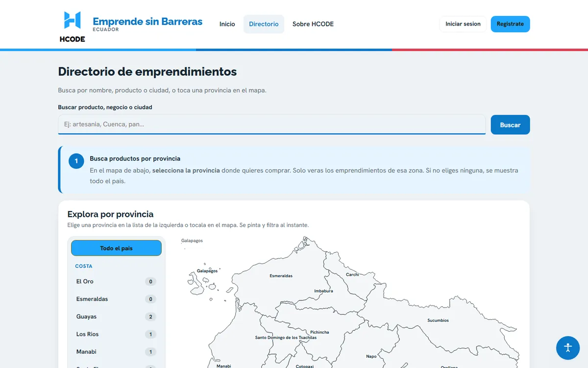
Task: Open the Sobre HCODE page
Action: (x=313, y=24)
